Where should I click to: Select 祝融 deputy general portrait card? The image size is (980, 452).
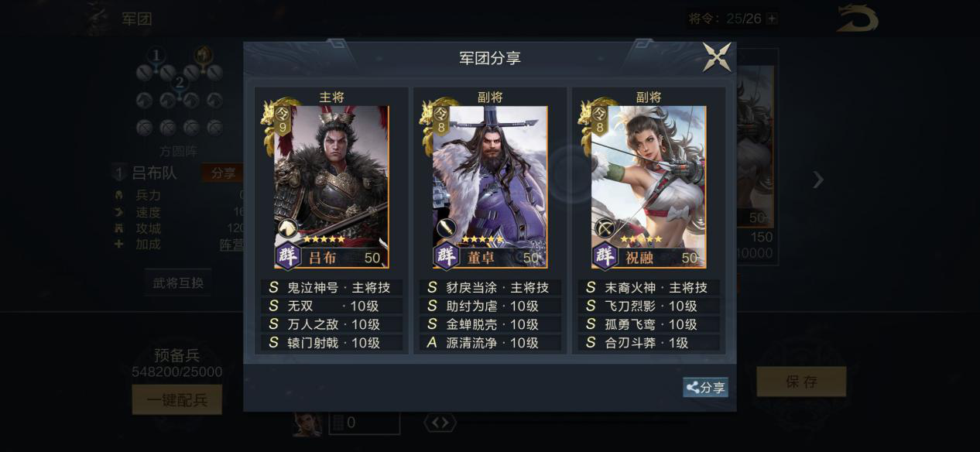tap(649, 187)
